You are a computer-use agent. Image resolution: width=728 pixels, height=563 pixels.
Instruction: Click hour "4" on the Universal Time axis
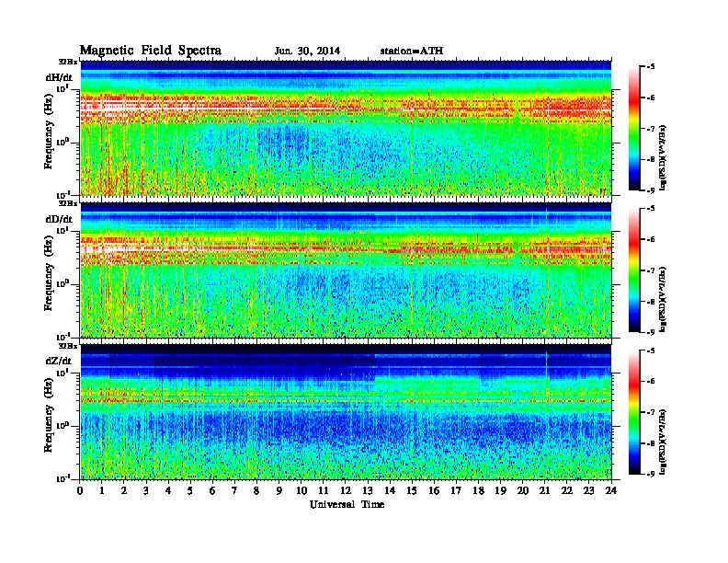coord(168,491)
